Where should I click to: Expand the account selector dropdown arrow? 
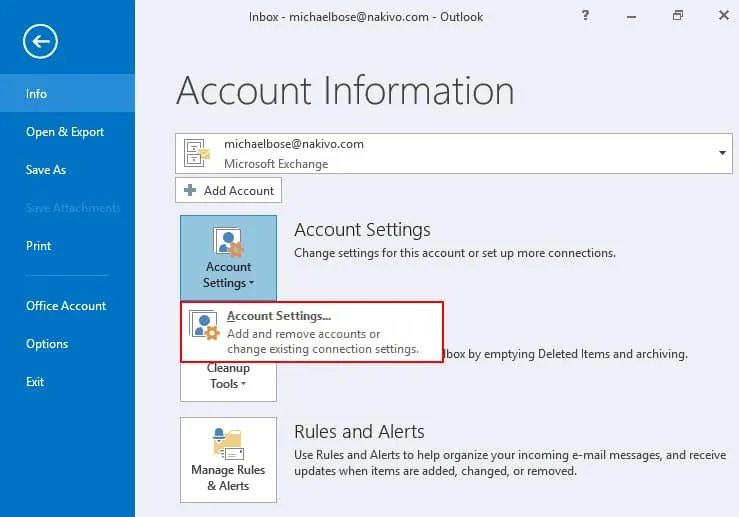point(721,153)
